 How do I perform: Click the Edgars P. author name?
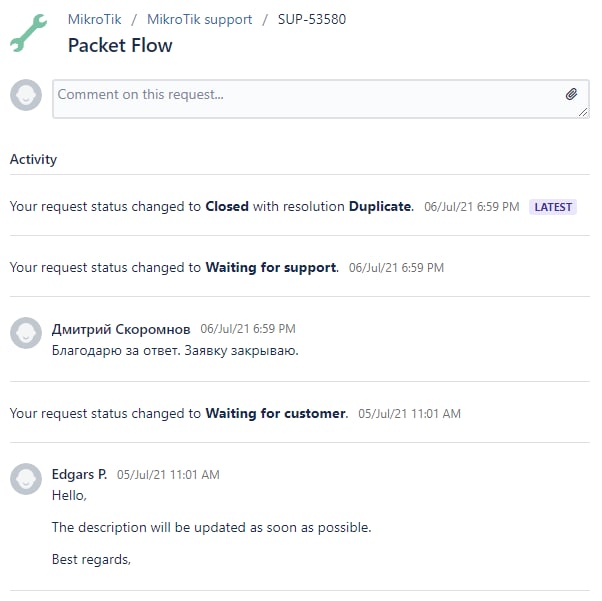click(79, 475)
